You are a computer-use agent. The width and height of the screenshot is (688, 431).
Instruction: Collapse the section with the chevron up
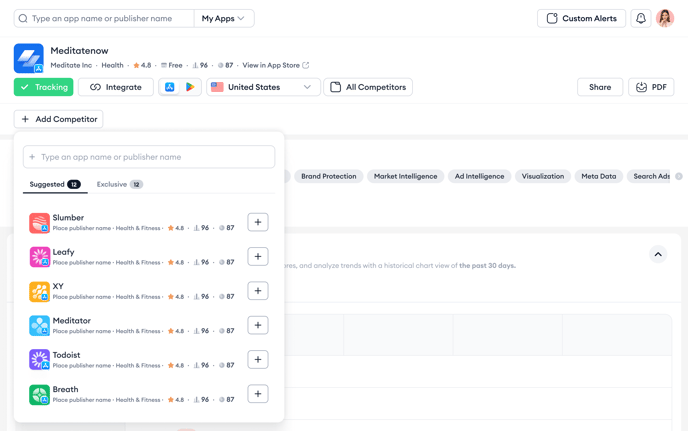(658, 254)
